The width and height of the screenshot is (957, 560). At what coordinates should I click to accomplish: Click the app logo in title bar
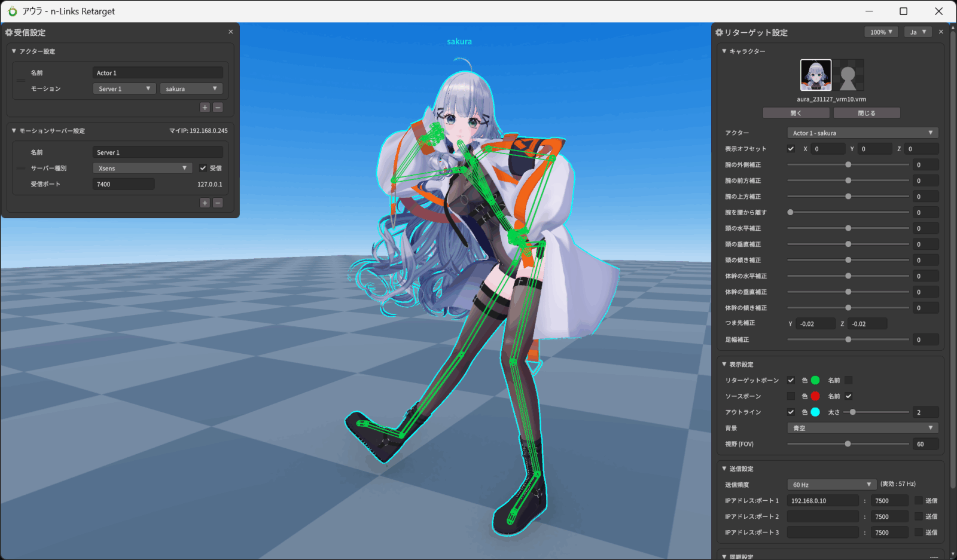coord(13,11)
